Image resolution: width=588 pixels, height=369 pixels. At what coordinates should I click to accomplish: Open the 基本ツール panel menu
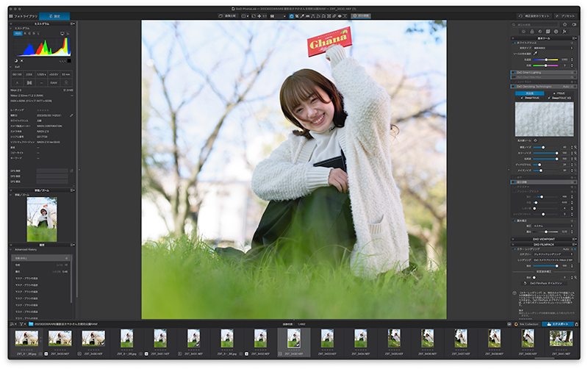click(575, 38)
